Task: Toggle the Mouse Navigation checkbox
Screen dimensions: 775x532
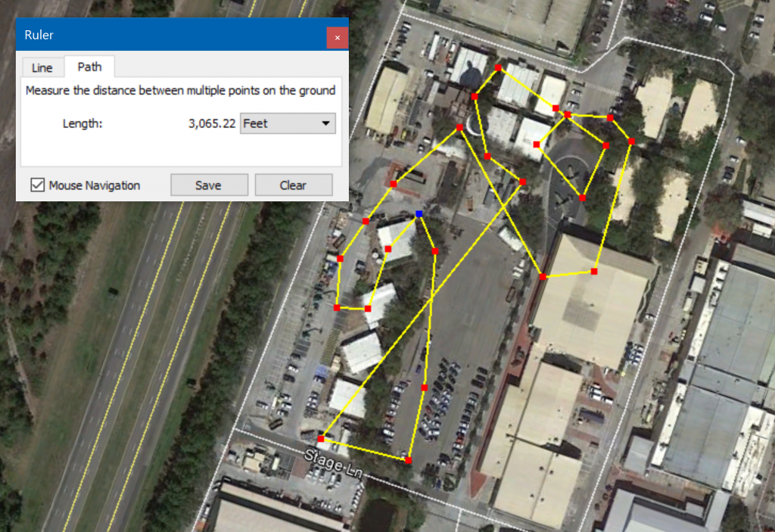Action: [x=38, y=185]
